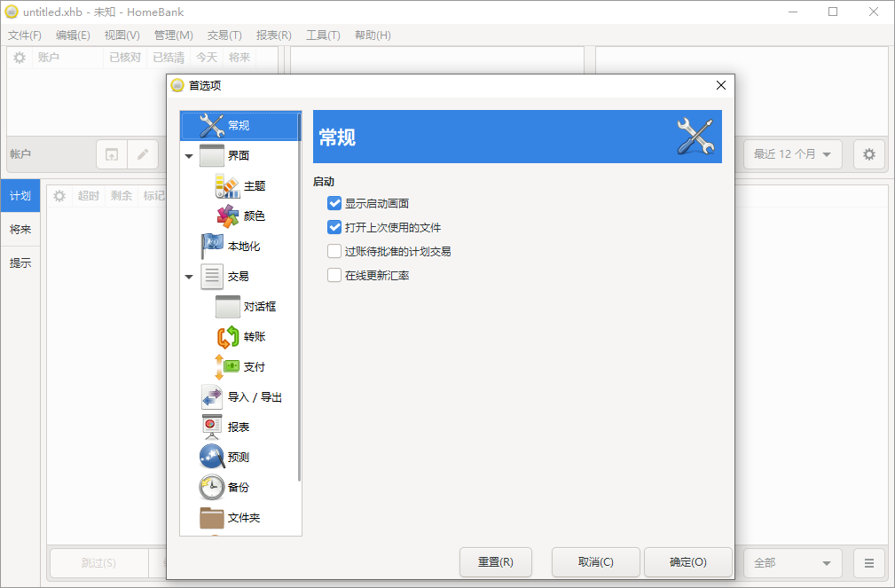Enable 在线更新汇率 option
Image resolution: width=895 pixels, height=588 pixels.
[x=334, y=275]
